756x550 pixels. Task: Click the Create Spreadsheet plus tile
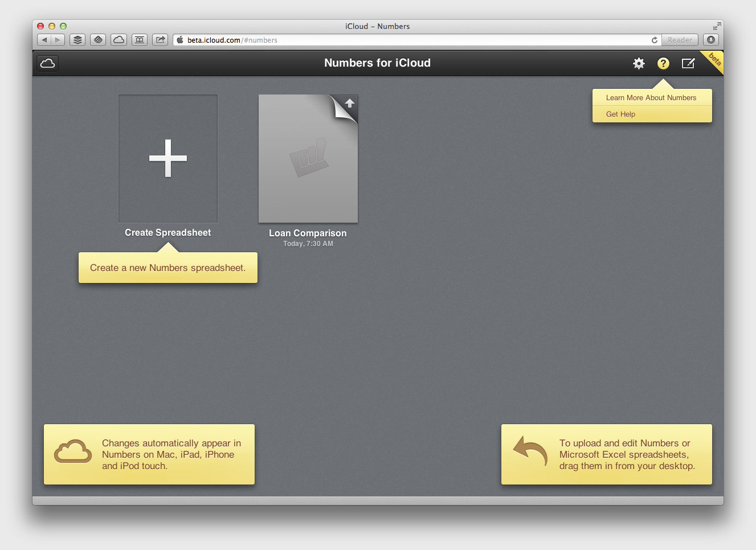pyautogui.click(x=168, y=158)
